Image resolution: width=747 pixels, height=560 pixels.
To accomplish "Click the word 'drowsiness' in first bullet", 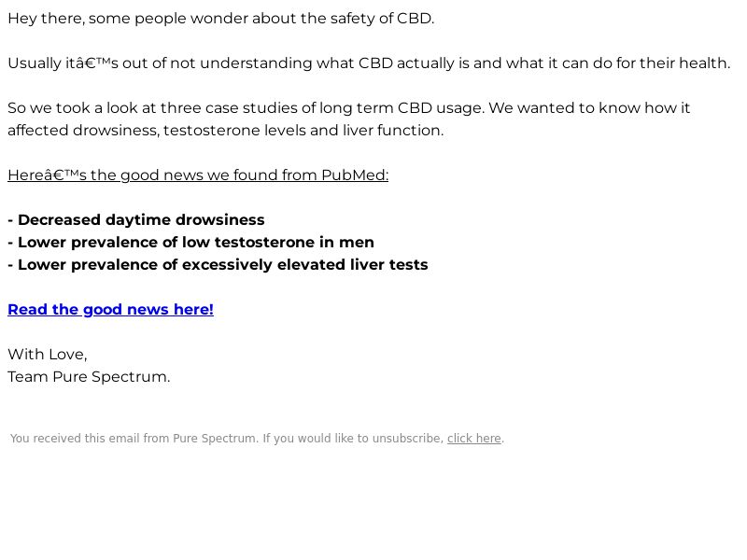I will point(220,220).
